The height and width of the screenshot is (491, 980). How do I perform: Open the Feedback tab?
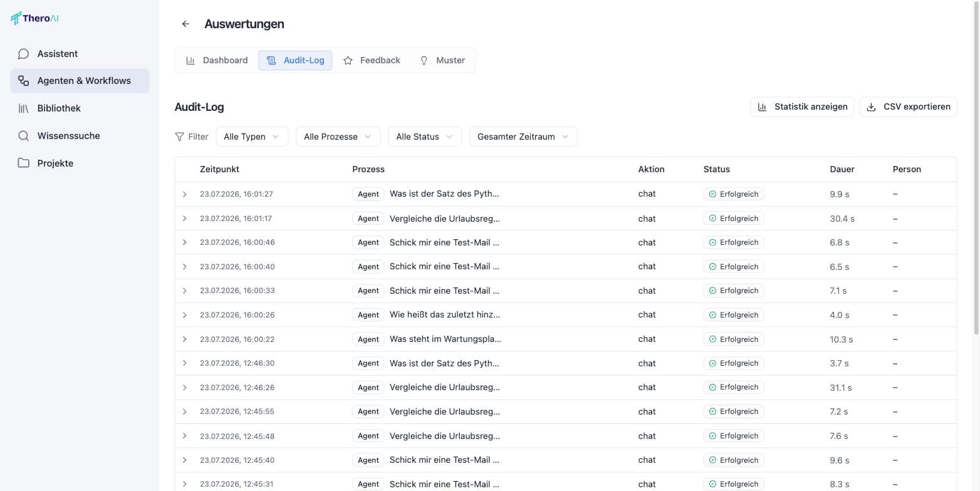click(x=372, y=61)
